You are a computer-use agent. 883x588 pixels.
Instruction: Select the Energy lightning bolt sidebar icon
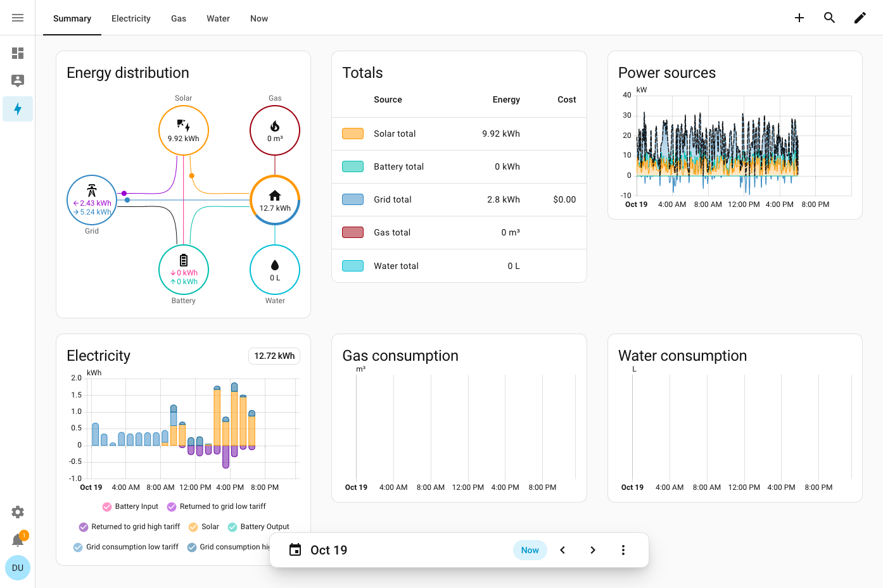click(18, 109)
